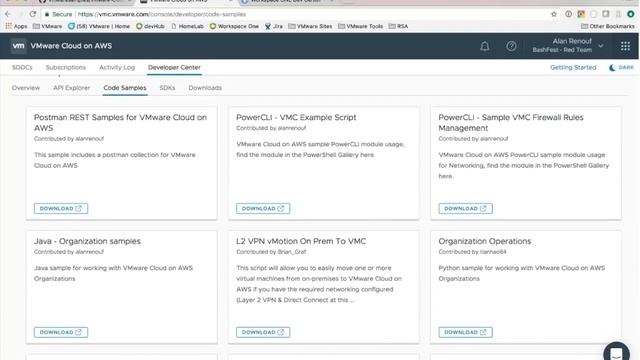Download Java Organization samples

pos(61,332)
